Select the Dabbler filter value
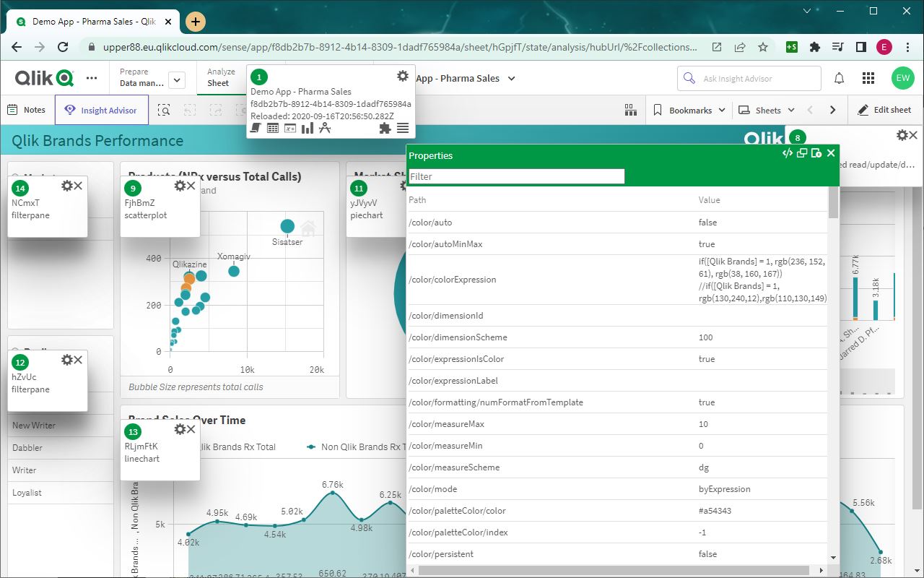This screenshot has height=578, width=924. coord(27,448)
